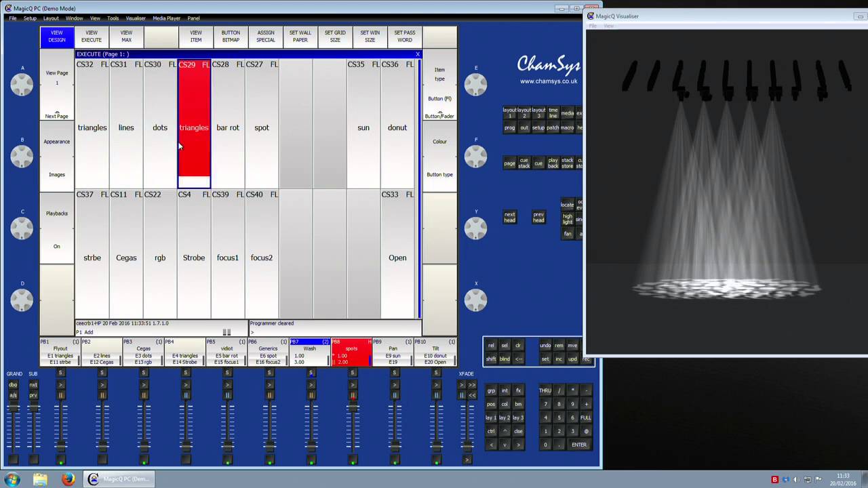The width and height of the screenshot is (868, 488).
Task: Click encoder wheel C
Action: (x=22, y=228)
